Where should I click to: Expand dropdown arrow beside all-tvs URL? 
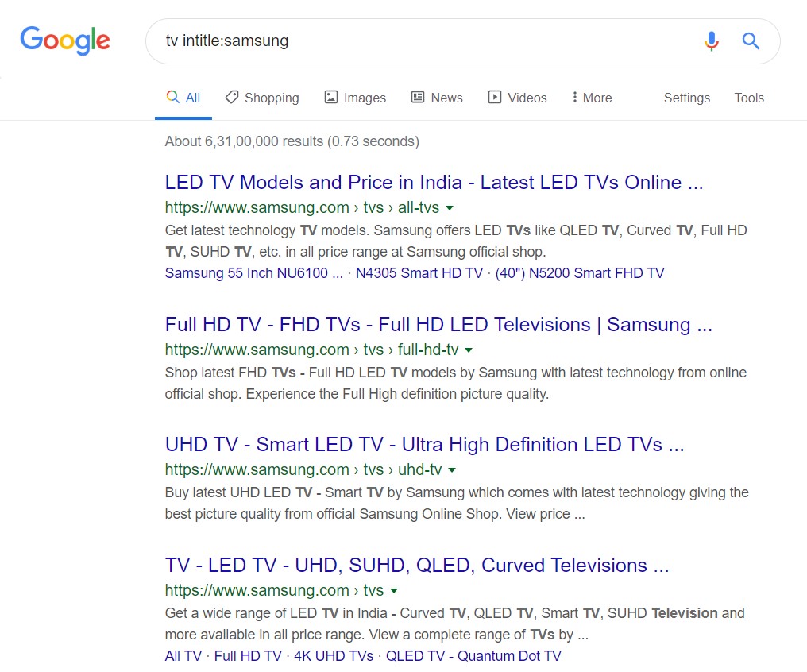[450, 208]
